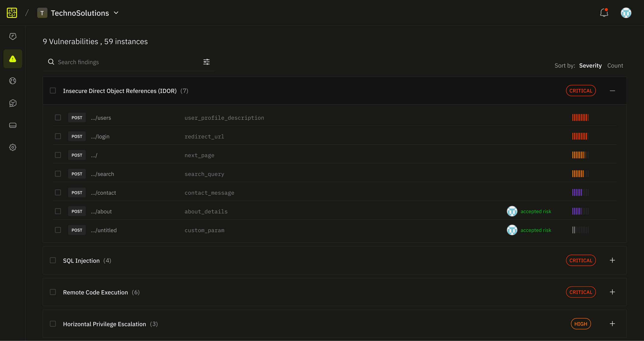Click the severity bar next to search_query
644x341 pixels.
[580, 174]
